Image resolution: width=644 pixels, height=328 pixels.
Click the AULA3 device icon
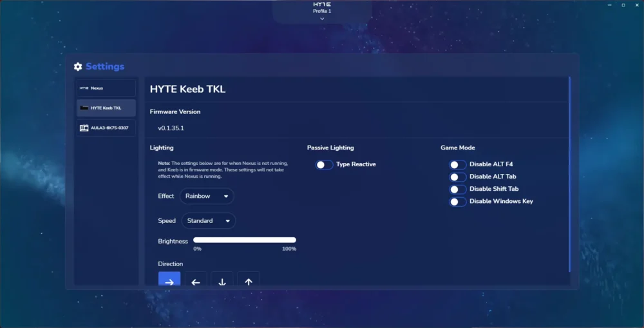(84, 128)
